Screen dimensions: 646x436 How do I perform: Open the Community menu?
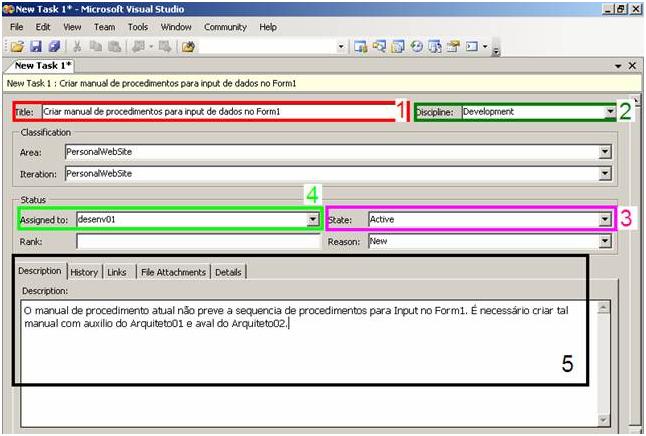click(x=225, y=27)
